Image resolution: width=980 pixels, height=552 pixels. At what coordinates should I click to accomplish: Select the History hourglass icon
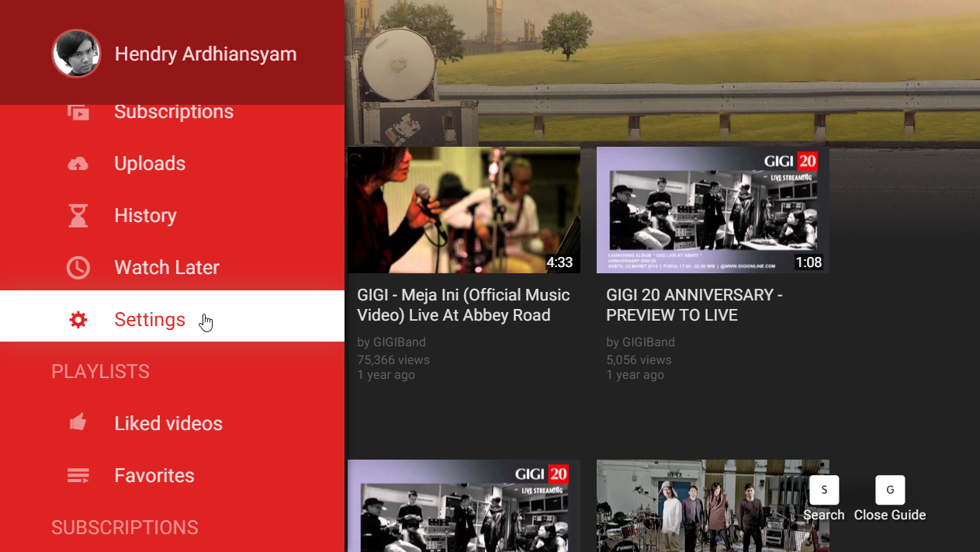[78, 215]
